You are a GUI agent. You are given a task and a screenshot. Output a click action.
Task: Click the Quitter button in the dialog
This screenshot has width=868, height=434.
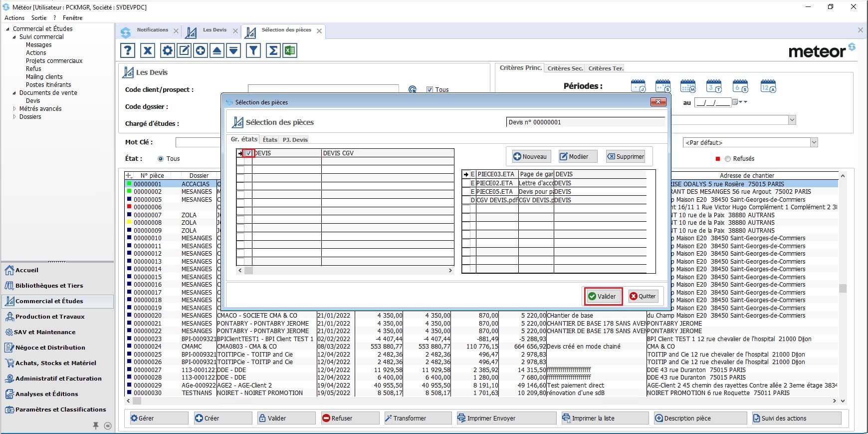pyautogui.click(x=643, y=296)
